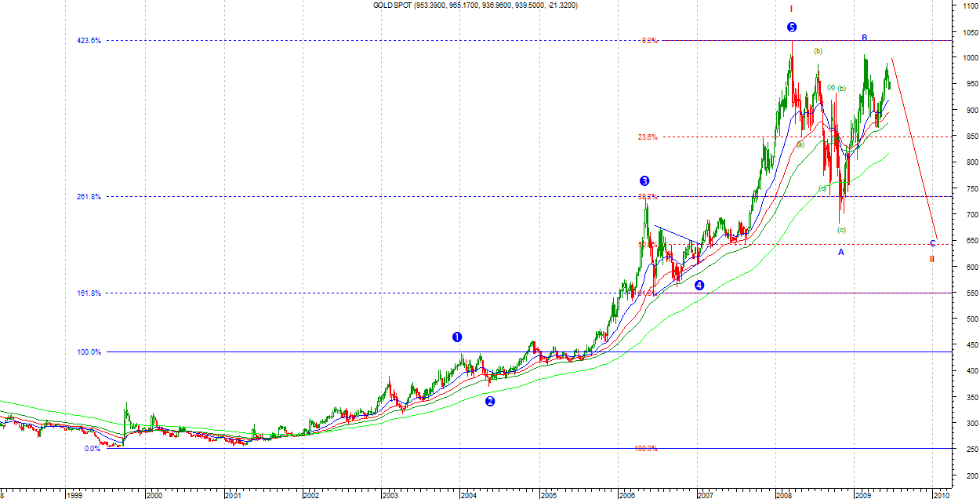Viewport: 980px width, 499px height.
Task: Select the blue wave C label
Action: [x=933, y=243]
